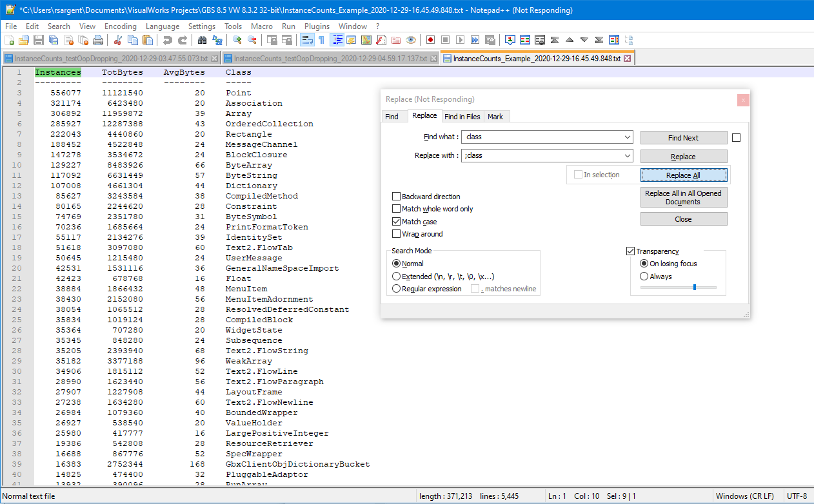
Task: Select the Replace toolbar icon
Action: tap(217, 39)
